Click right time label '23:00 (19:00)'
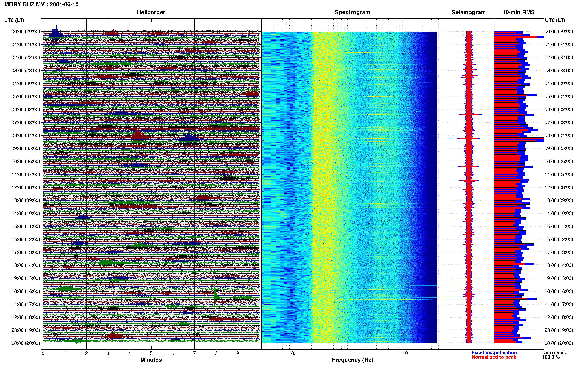Viewport: 588px width, 368px height. [x=559, y=330]
